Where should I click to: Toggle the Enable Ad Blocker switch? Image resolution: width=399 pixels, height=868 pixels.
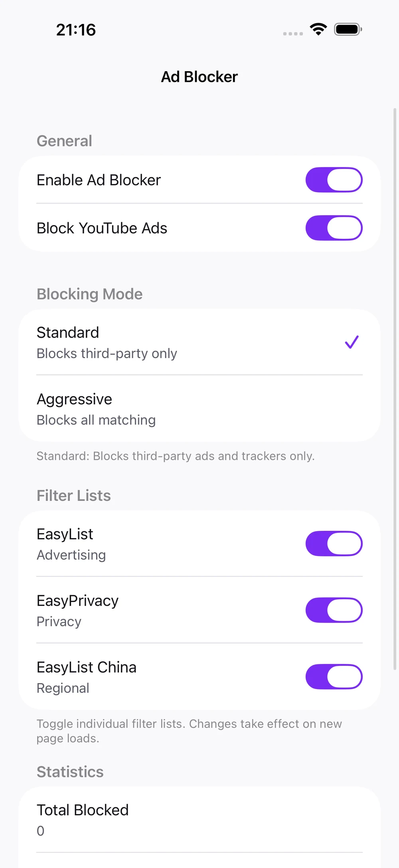pos(334,180)
